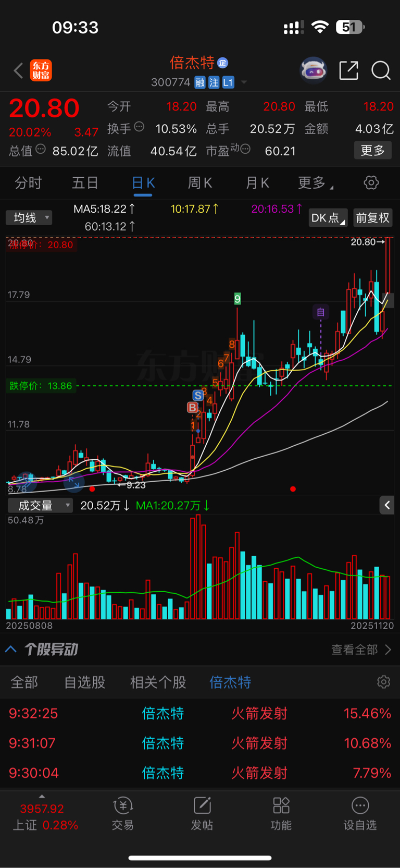Tap the green 9 sequence marker
400x868 pixels.
click(238, 299)
